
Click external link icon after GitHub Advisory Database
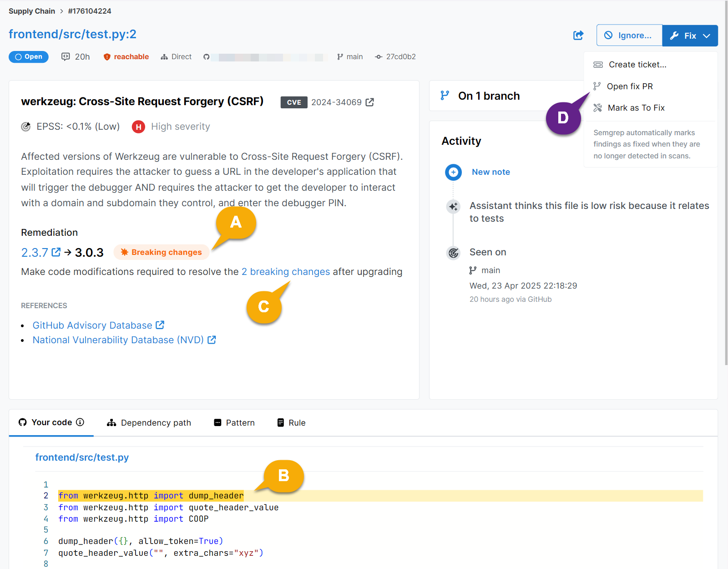pos(160,325)
